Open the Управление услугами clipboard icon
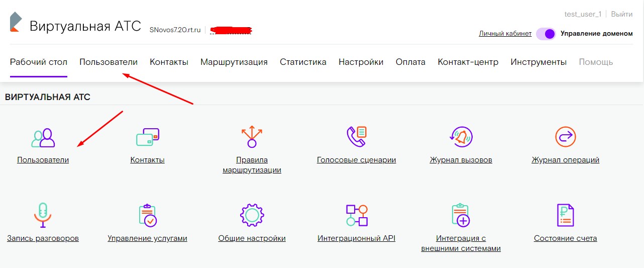Viewport: 644px width, 268px height. [148, 215]
